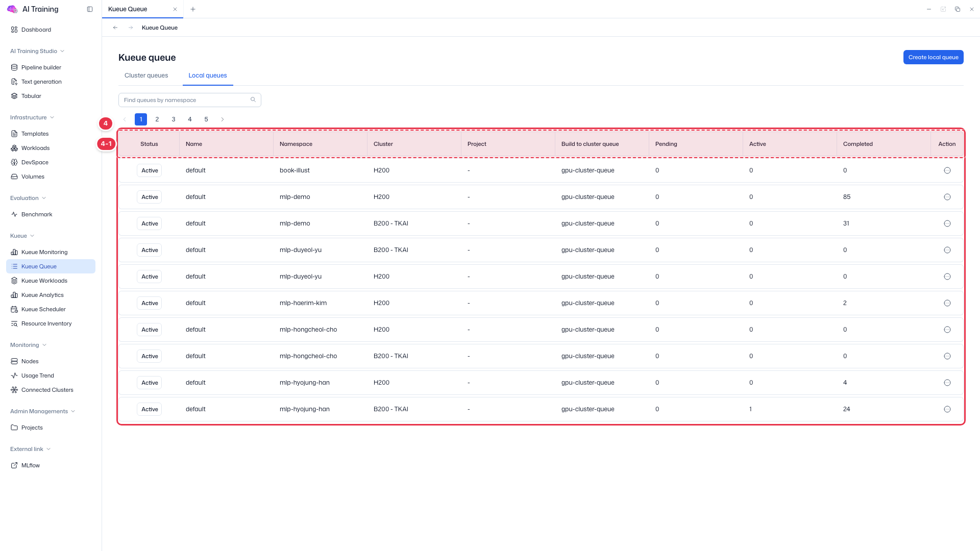Add a new tab with plus
This screenshot has height=551, width=980.
(193, 9)
